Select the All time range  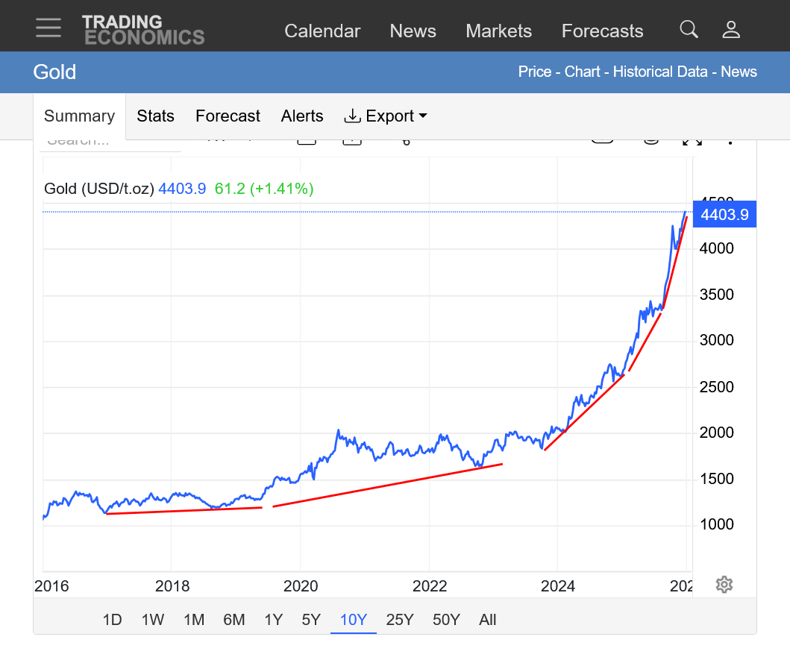tap(488, 620)
